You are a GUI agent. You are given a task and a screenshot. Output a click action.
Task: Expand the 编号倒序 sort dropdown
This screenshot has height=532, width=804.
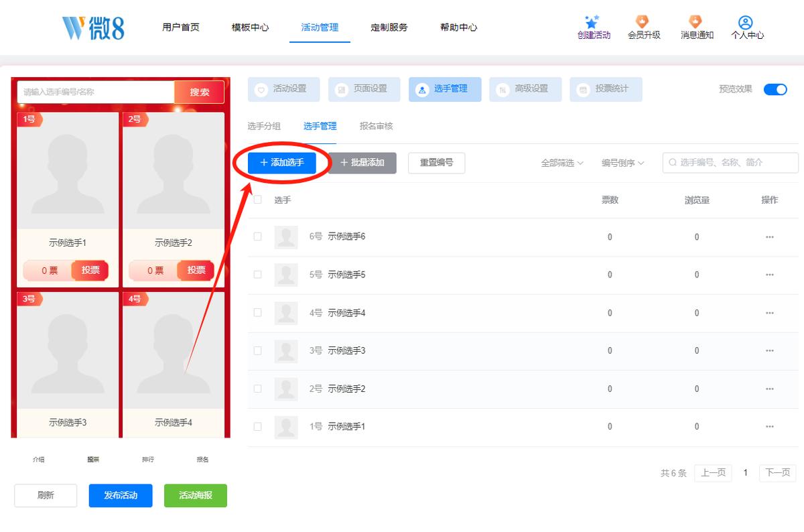(622, 163)
